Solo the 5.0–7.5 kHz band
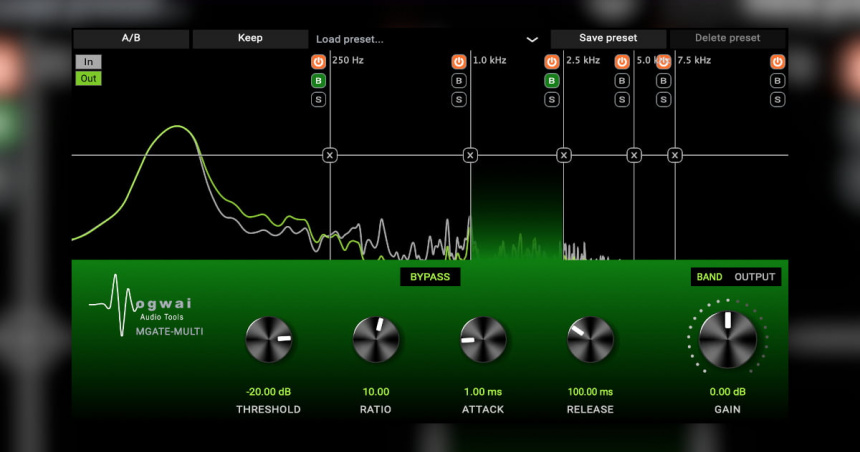The image size is (860, 452). click(664, 99)
